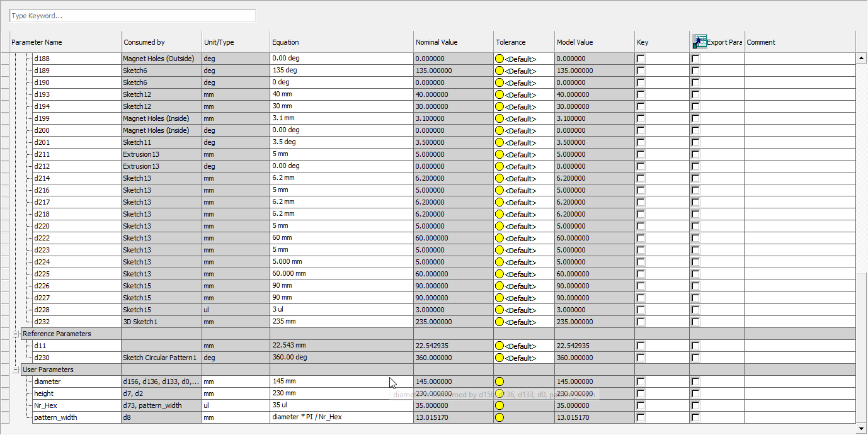
Task: Click the tolerance circle for d214
Action: click(500, 178)
